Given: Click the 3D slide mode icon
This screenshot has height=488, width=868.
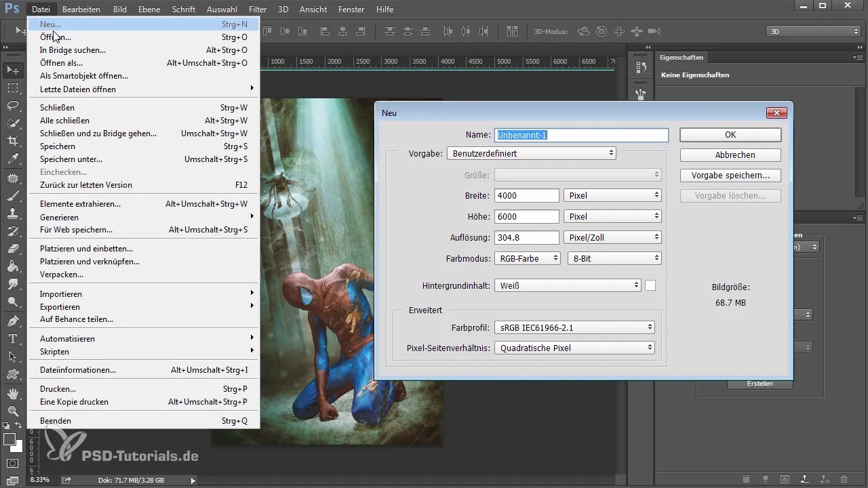Looking at the screenshot, I should (x=636, y=31).
